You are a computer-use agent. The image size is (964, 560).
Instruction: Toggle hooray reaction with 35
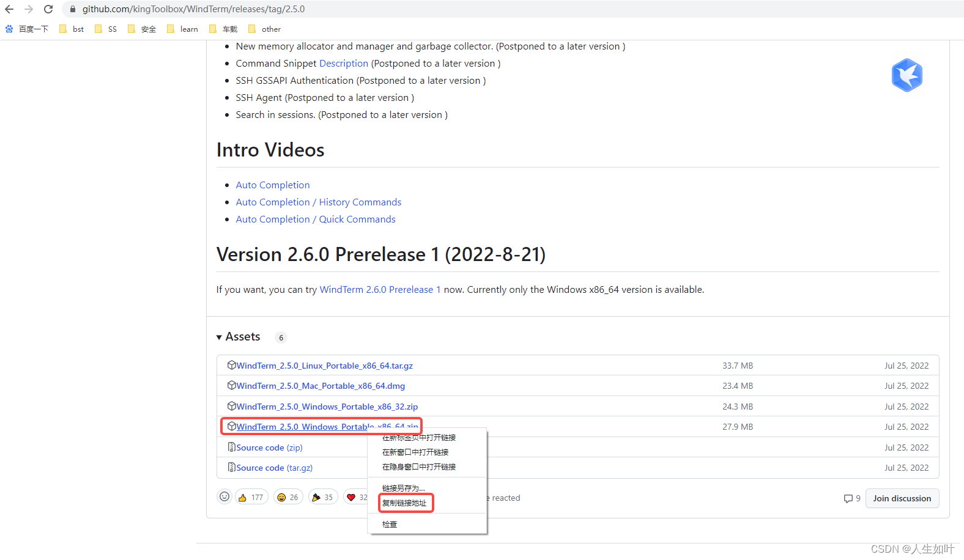[323, 497]
